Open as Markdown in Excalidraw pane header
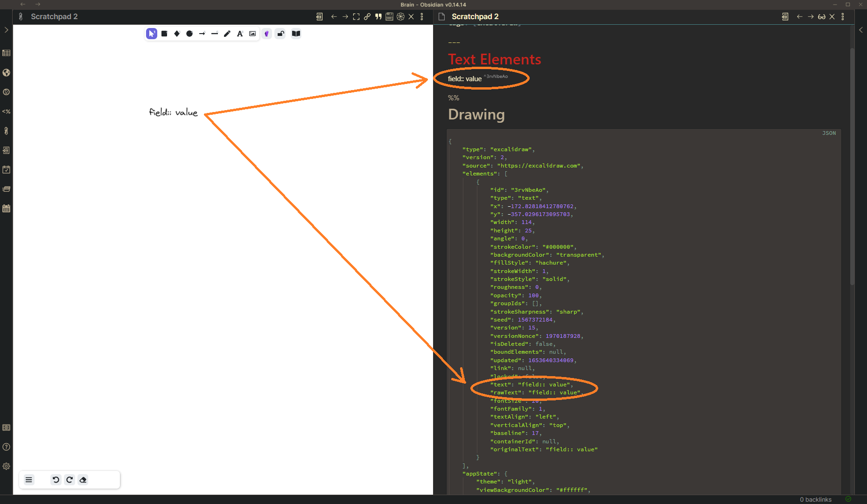 [319, 16]
